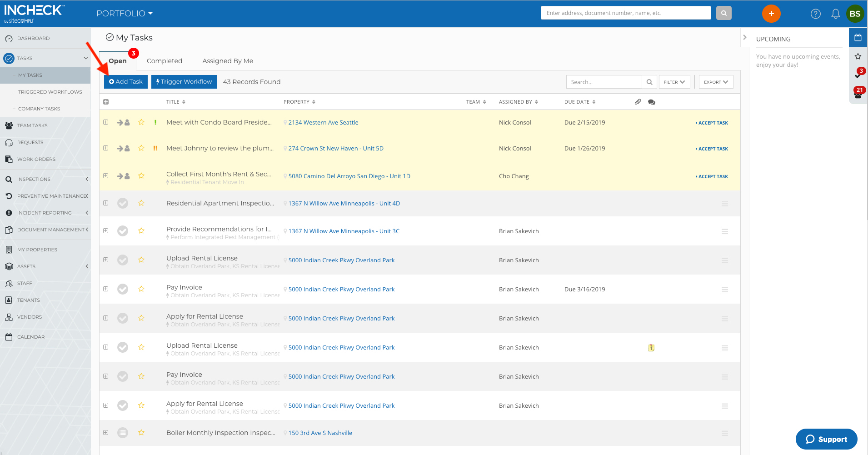Click the yellow note icon on Upload Rental License
Screen dimensions: 868x455
click(x=651, y=348)
